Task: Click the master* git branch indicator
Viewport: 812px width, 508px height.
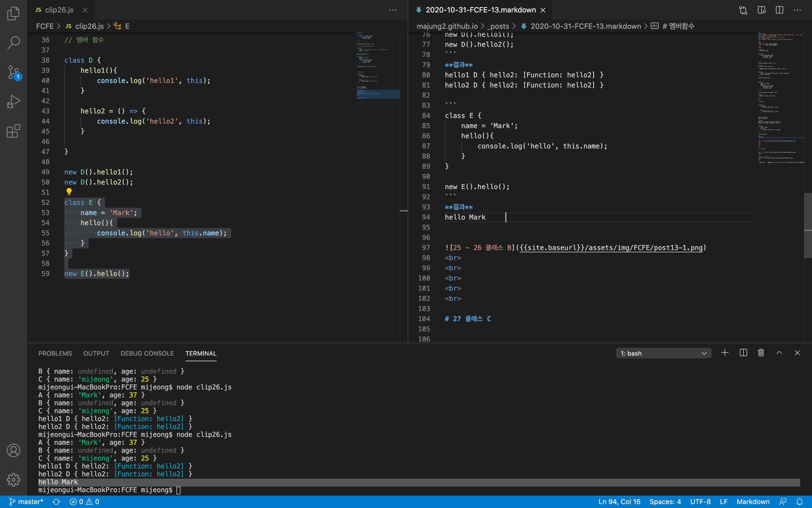Action: click(26, 502)
